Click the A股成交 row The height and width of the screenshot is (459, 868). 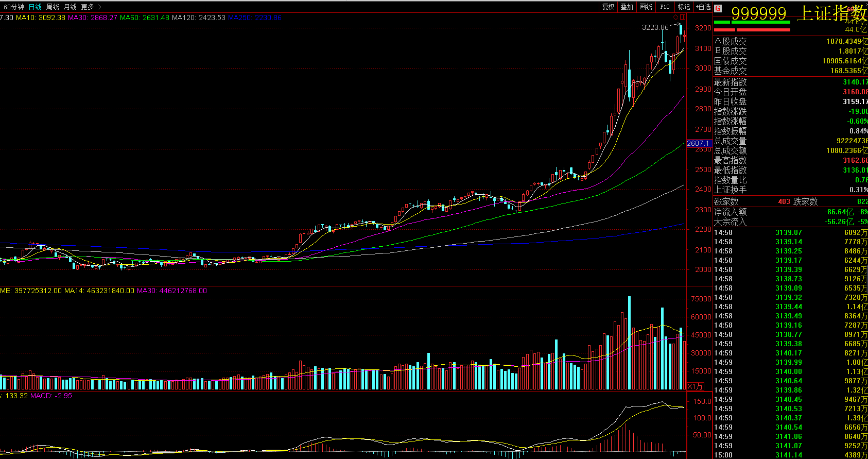point(790,41)
